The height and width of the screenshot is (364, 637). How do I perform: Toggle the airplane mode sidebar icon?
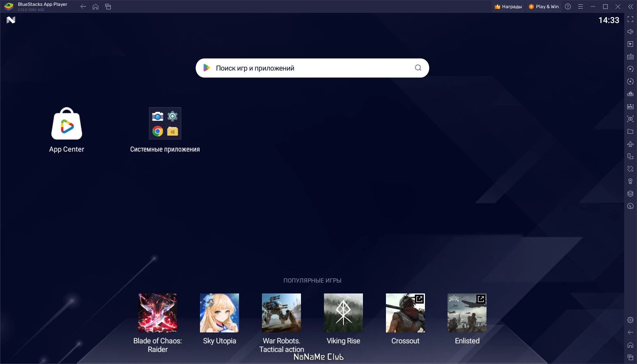click(630, 144)
